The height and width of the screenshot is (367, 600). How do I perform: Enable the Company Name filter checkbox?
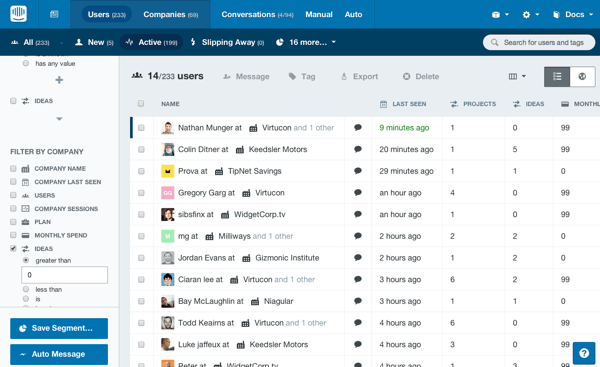(13, 168)
